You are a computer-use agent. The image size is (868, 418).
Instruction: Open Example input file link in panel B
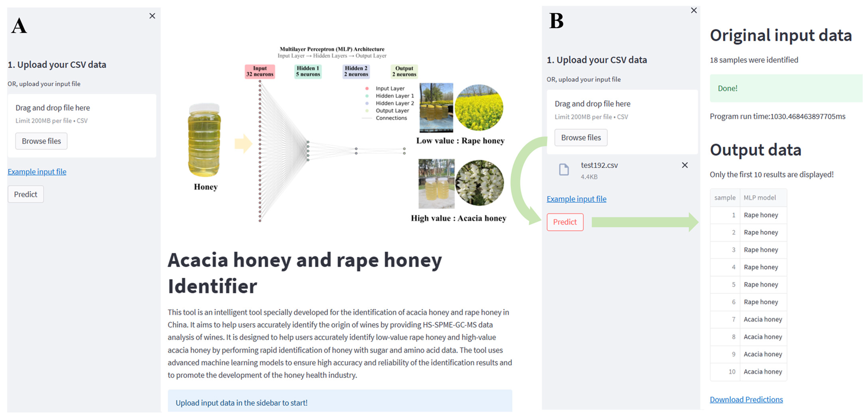click(576, 199)
